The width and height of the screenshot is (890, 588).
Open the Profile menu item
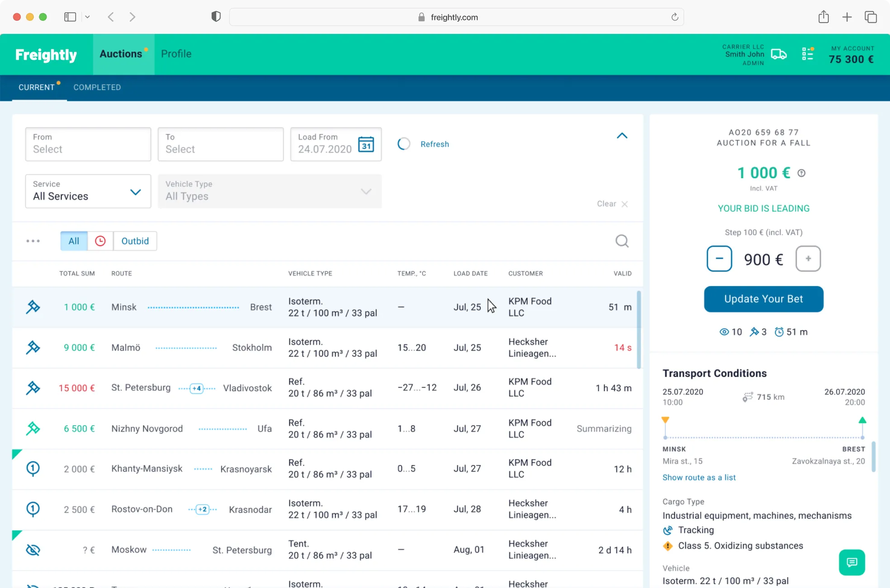pyautogui.click(x=176, y=54)
